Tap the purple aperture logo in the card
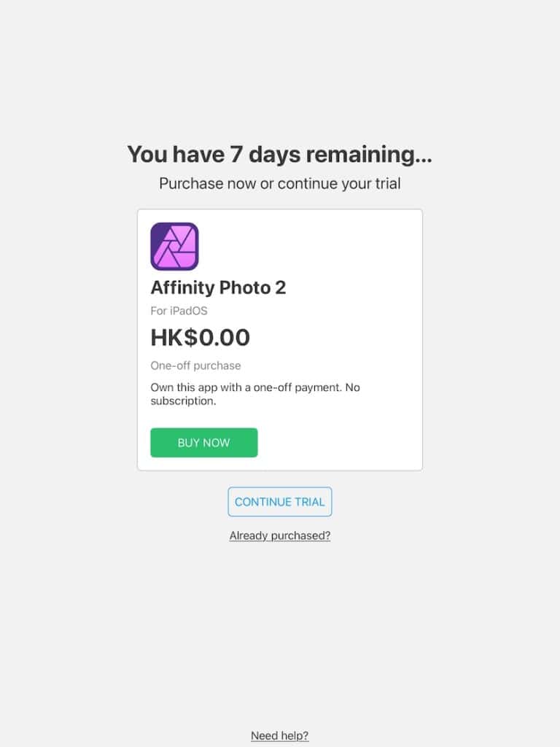Image resolution: width=560 pixels, height=747 pixels. click(174, 247)
